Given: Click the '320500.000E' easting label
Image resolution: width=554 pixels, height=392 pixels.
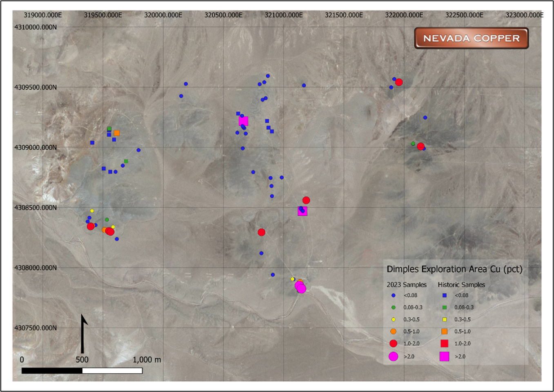Looking at the screenshot, I should tap(223, 15).
